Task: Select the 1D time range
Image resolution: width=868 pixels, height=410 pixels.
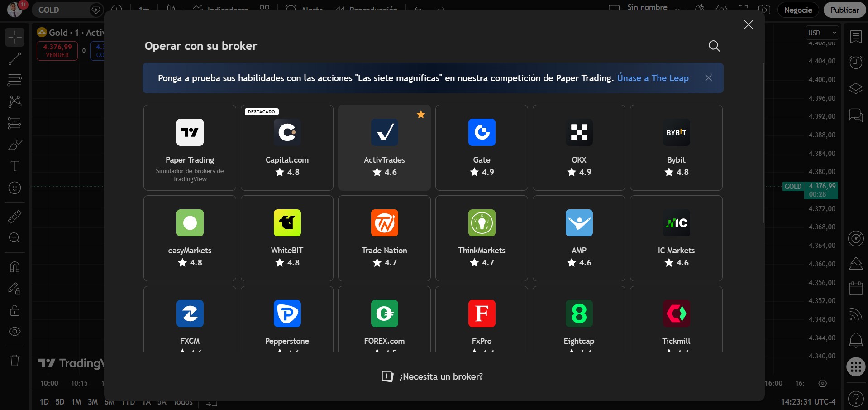Action: (x=44, y=402)
